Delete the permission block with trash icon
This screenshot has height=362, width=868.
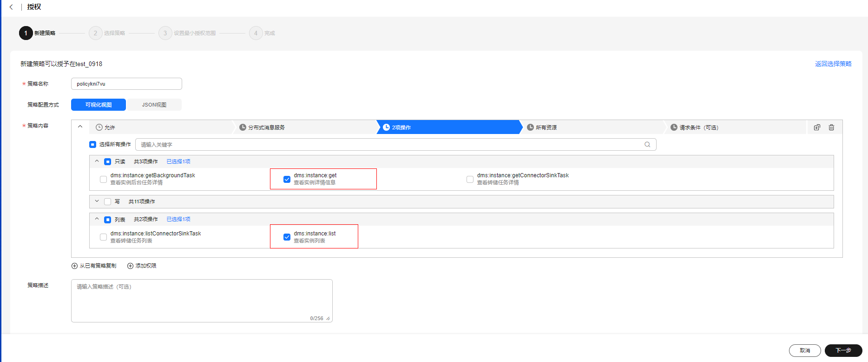click(831, 127)
